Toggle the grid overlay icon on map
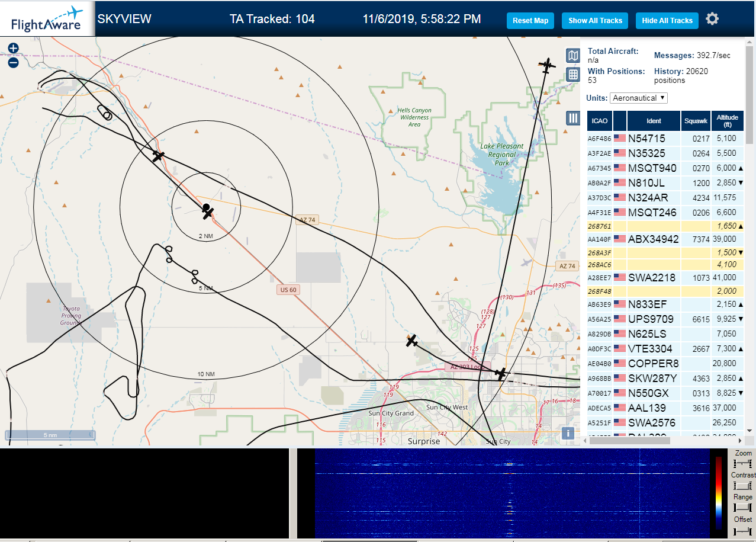Viewport: 756px width, 542px height. click(572, 74)
